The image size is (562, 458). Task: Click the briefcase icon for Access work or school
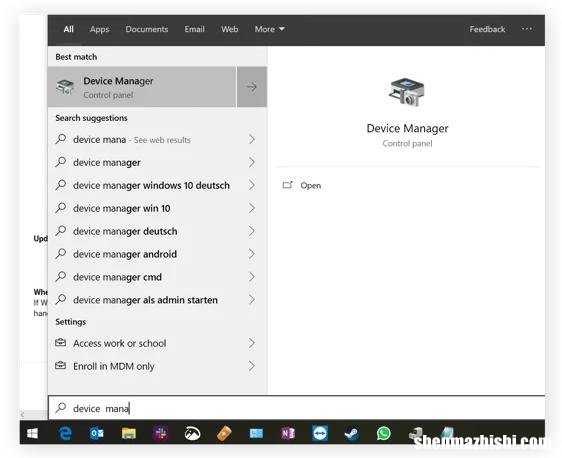tap(60, 343)
